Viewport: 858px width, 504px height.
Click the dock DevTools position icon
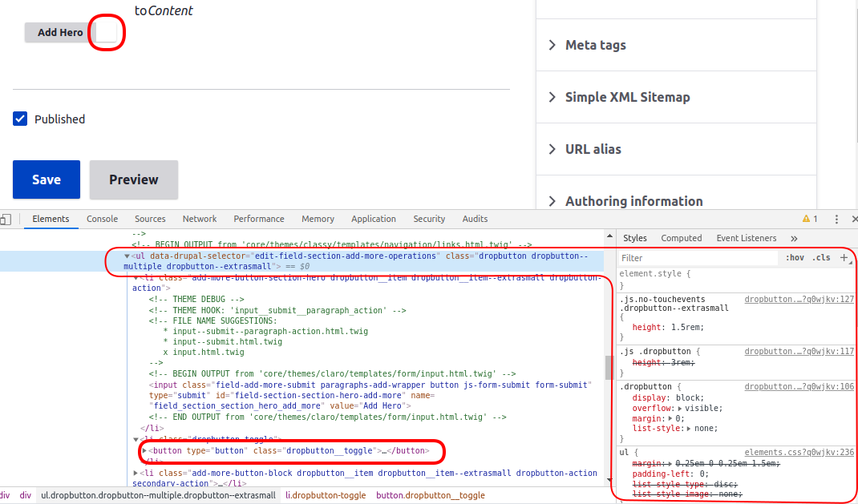[6, 219]
